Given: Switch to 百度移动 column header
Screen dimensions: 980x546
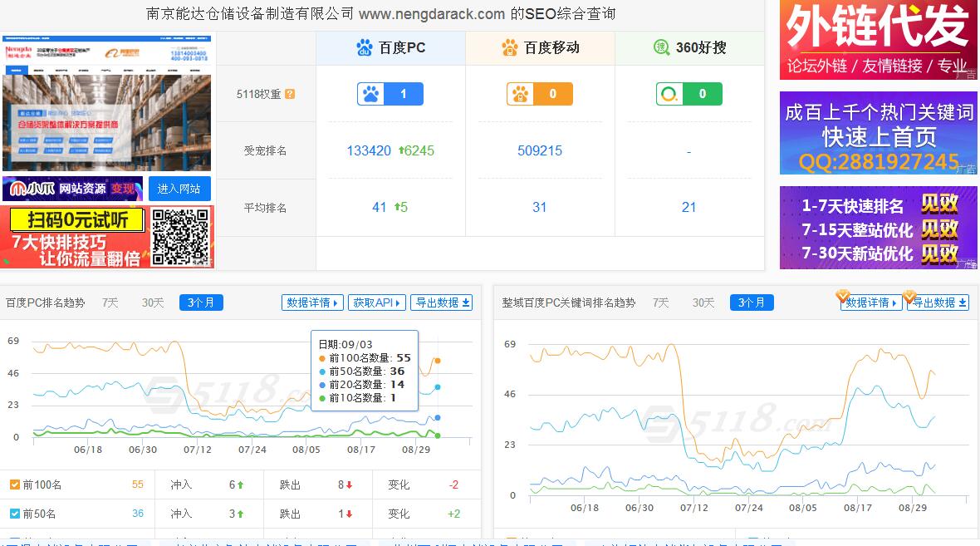Looking at the screenshot, I should coord(540,47).
